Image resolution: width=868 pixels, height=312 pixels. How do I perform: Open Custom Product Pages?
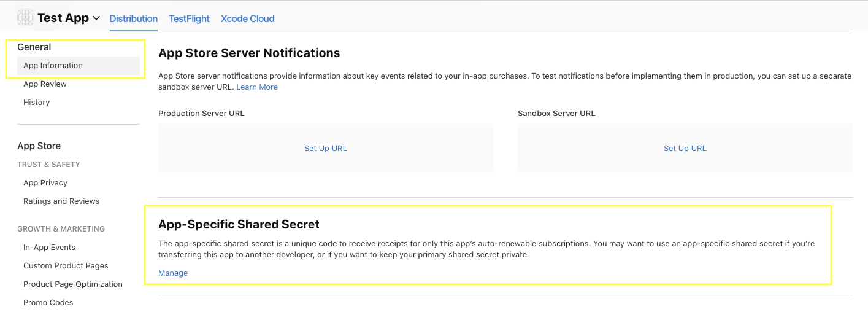[x=66, y=266]
